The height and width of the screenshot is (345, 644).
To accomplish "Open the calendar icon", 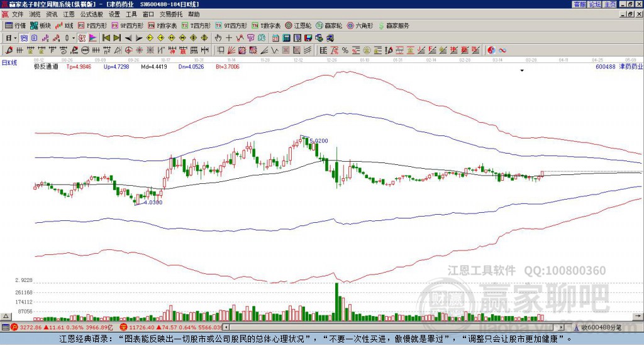I will 275,38.
